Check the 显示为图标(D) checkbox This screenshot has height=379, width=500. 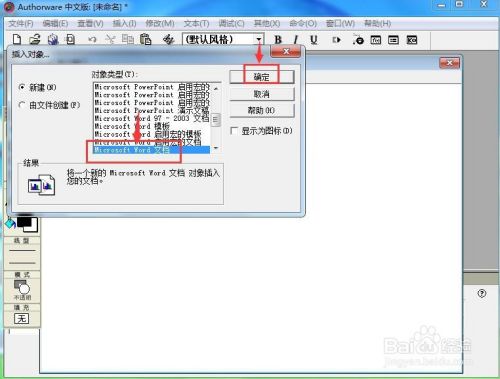click(234, 131)
